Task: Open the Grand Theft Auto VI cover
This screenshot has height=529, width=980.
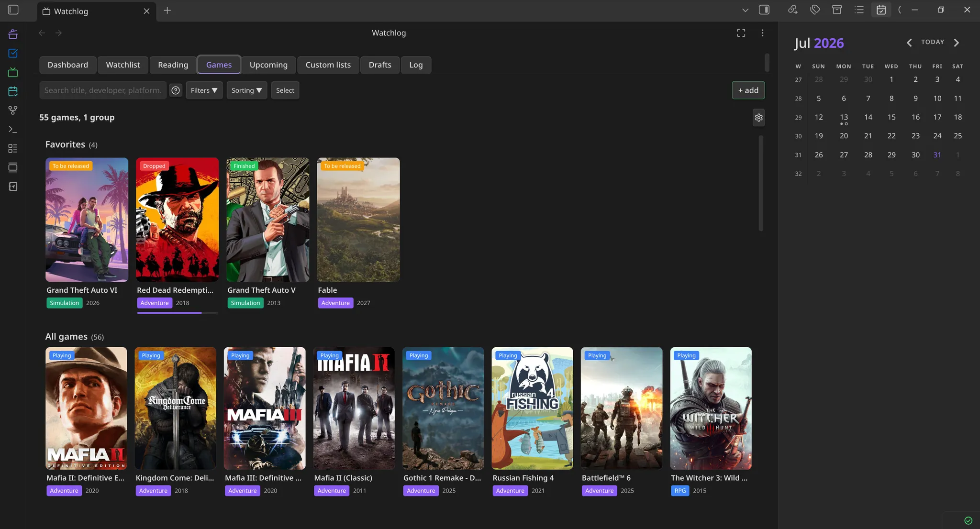Action: (87, 220)
